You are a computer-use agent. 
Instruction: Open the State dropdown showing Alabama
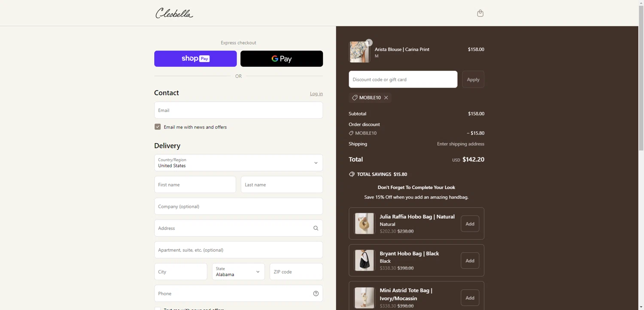point(238,272)
